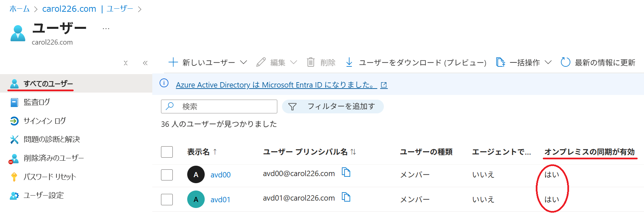Click the user settings gear-person icon

tap(14, 196)
